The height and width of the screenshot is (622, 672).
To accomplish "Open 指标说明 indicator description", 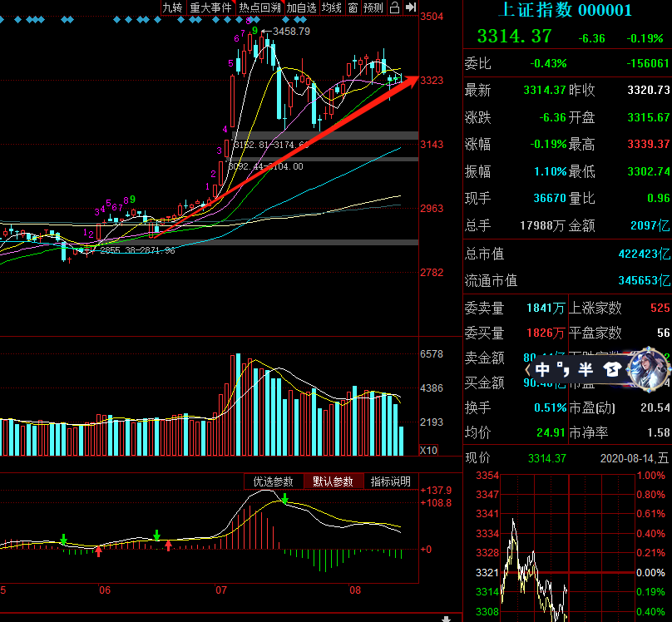I will click(x=390, y=481).
